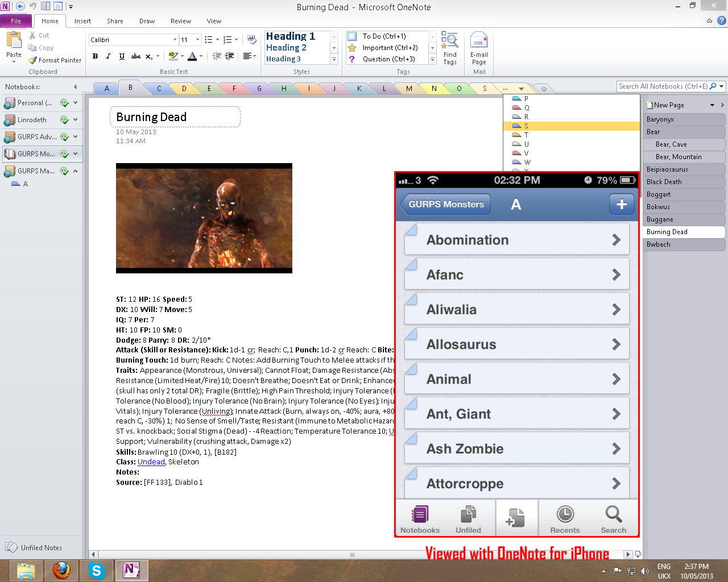Collapse the Notebooks navigation pane
The height and width of the screenshot is (582, 728).
coord(76,87)
